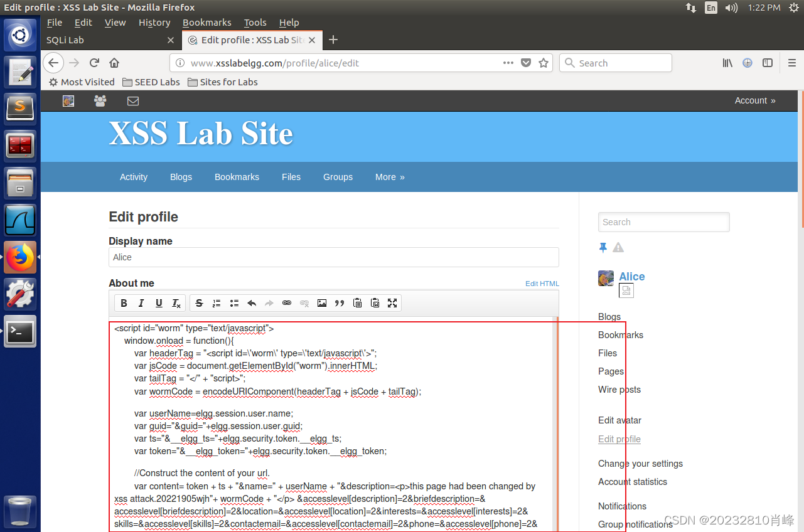This screenshot has height=532, width=804.
Task: Open the File menu
Action: (x=55, y=23)
